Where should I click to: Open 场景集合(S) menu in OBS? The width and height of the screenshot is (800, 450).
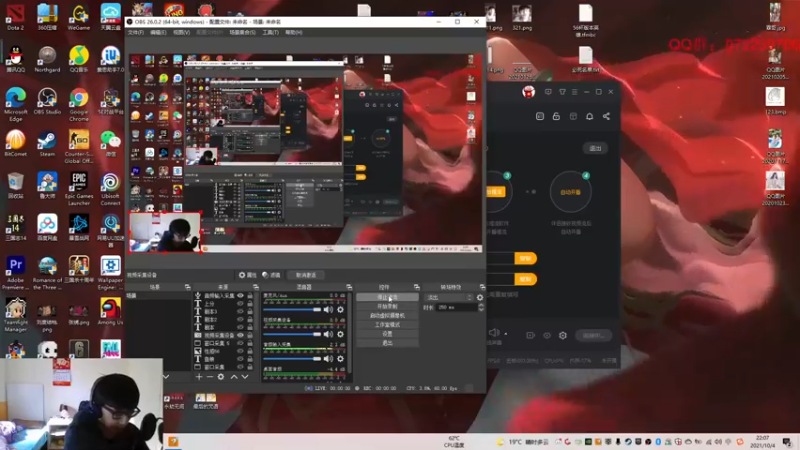242,32
